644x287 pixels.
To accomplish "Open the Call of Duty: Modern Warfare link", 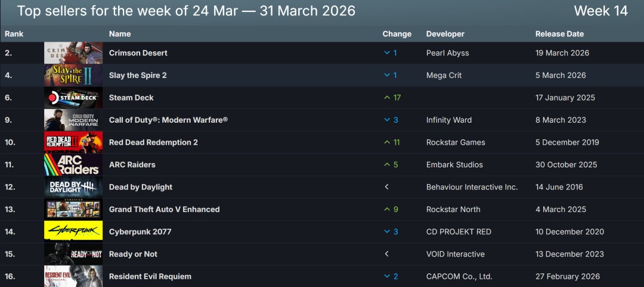I will (168, 120).
